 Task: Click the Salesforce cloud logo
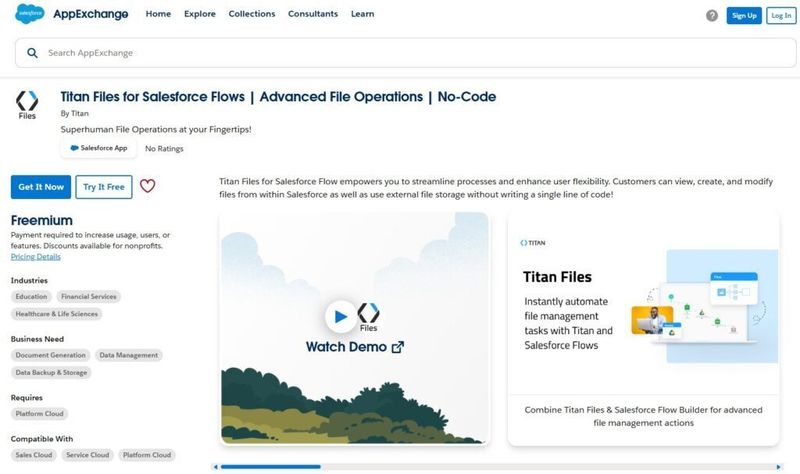(x=30, y=14)
